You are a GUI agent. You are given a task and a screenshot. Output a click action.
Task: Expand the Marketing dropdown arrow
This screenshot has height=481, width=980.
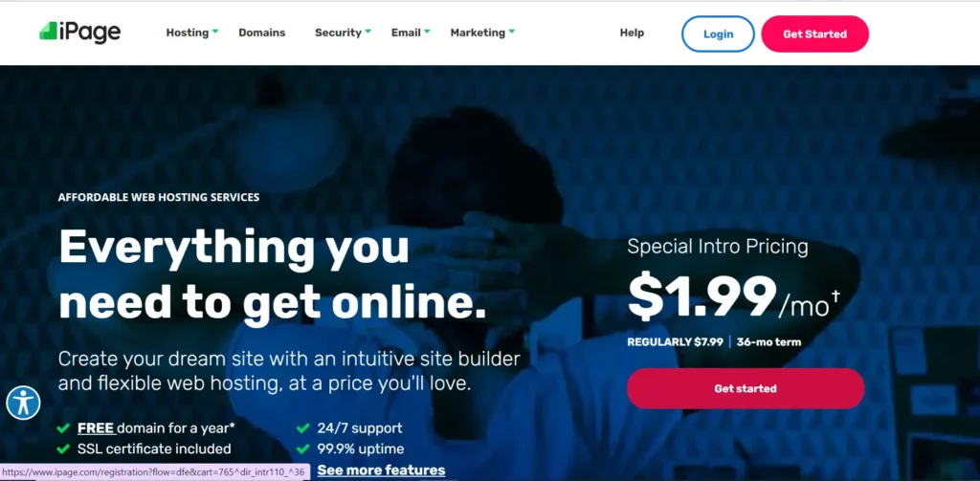coord(511,31)
